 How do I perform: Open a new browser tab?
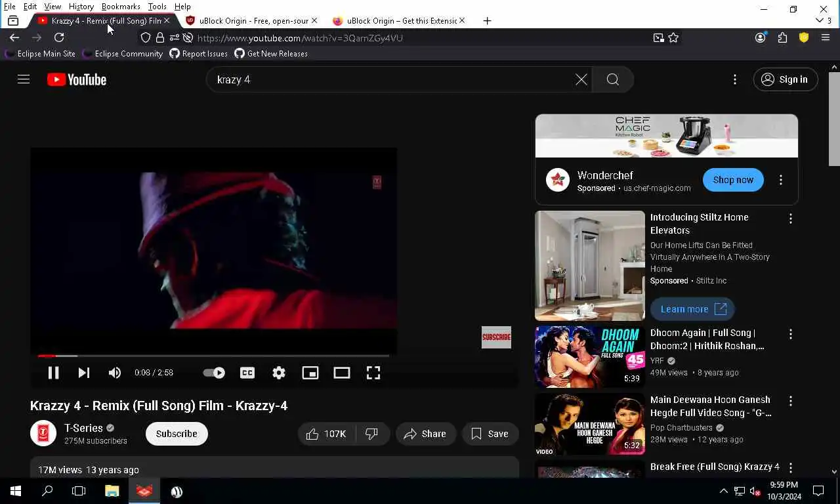487,21
